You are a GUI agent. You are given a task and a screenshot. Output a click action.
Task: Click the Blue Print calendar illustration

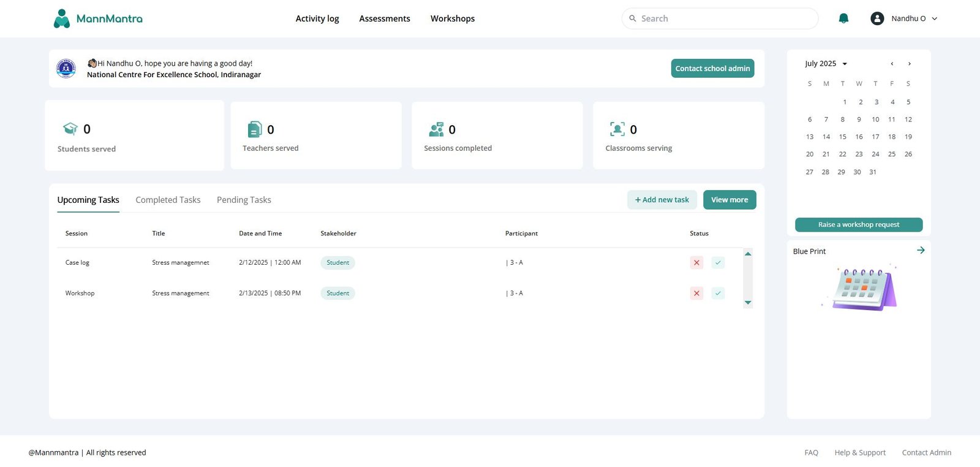tap(860, 288)
